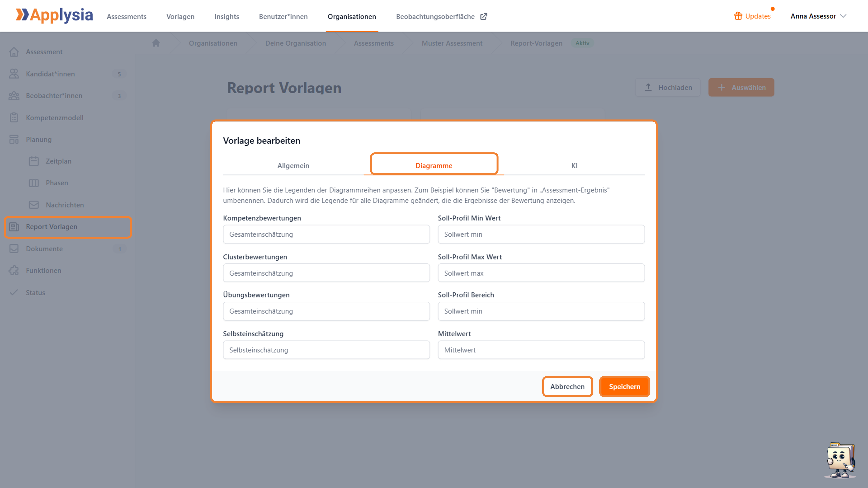Click the Nachrichten envelope icon
This screenshot has width=868, height=488.
point(34,205)
